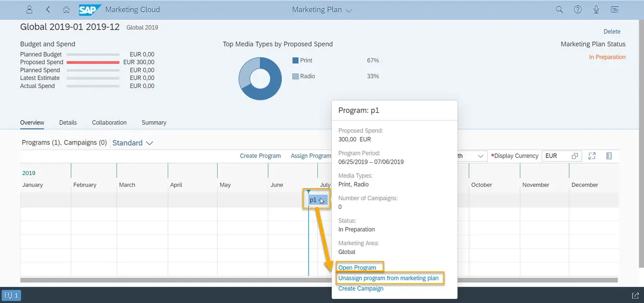This screenshot has height=303, width=644.
Task: Open the message notification button in footer
Action: point(11,295)
